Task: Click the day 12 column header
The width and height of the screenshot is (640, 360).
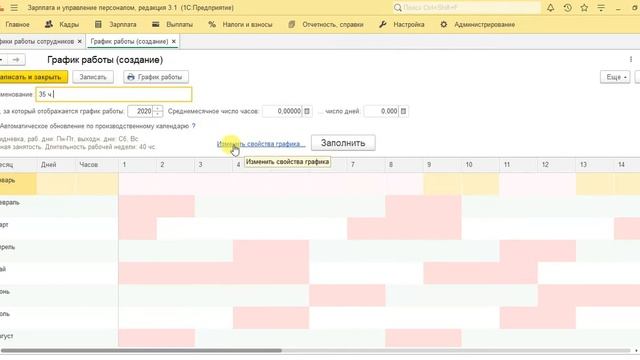Action: click(557, 164)
